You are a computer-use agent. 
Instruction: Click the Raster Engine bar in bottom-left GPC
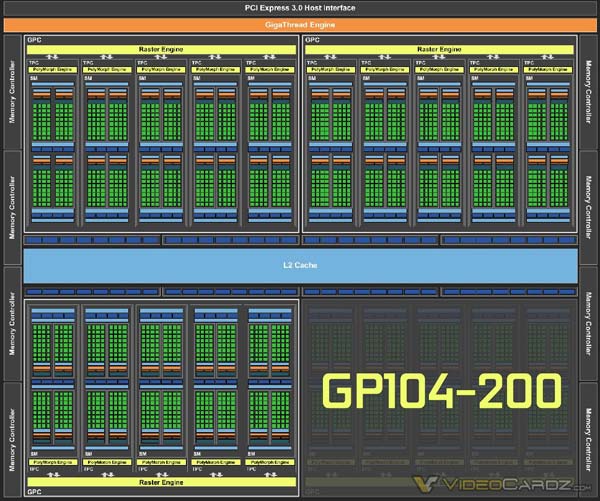point(161,482)
